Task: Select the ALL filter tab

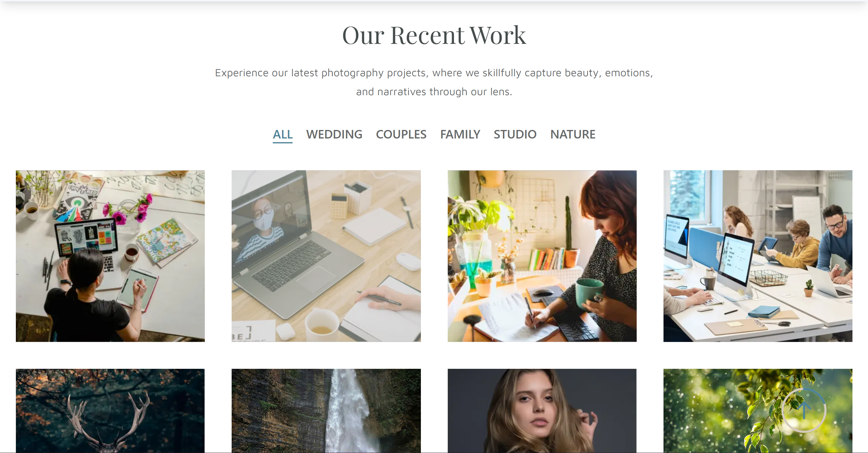Action: [x=282, y=134]
